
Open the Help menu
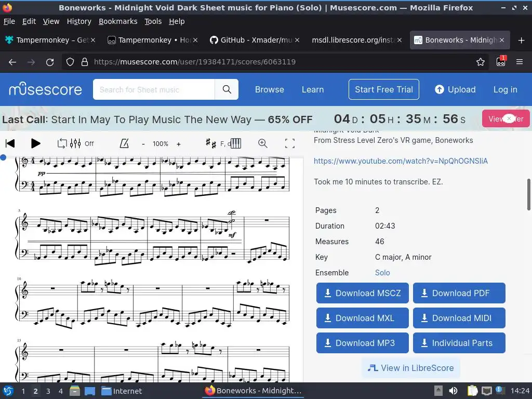click(x=177, y=21)
